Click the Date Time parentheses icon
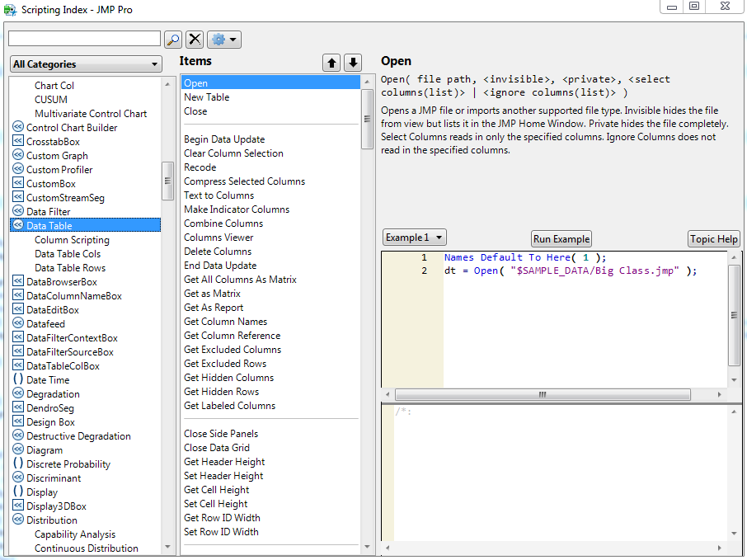747x560 pixels. [x=18, y=379]
